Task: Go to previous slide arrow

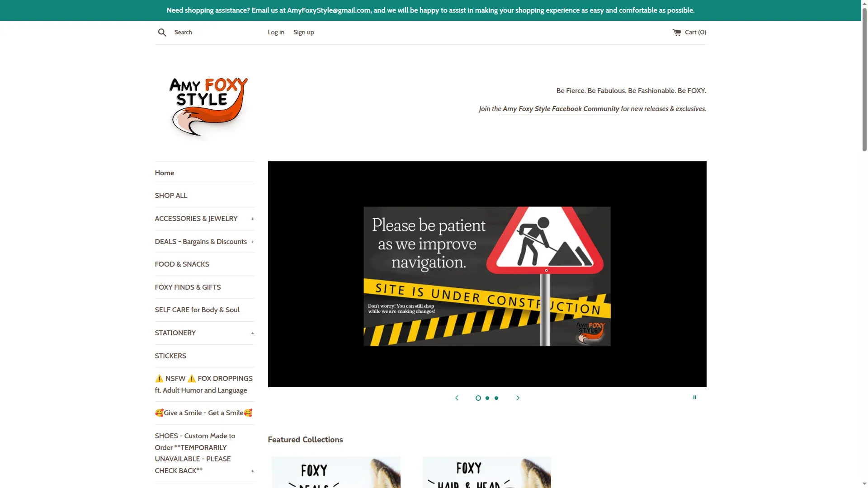Action: point(457,398)
